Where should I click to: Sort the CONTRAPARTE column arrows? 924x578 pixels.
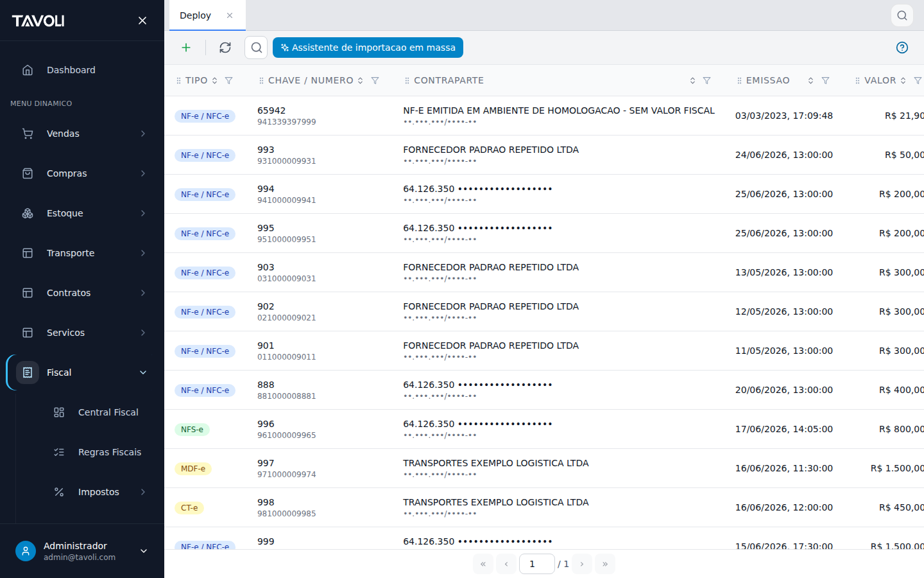tap(692, 80)
